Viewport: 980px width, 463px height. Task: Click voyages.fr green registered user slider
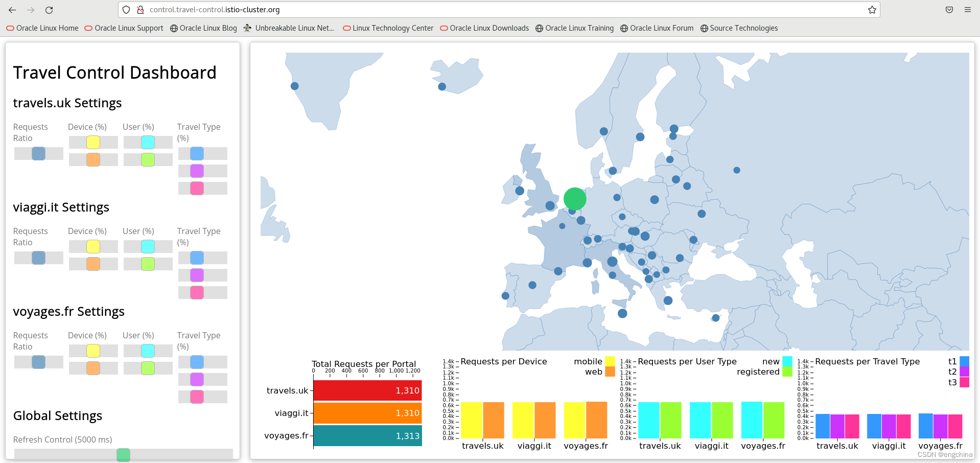point(148,368)
